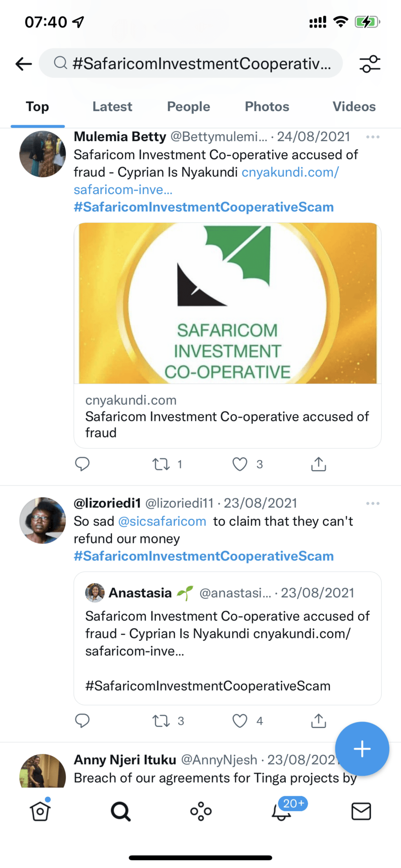Open direct messages envelope

tap(361, 811)
